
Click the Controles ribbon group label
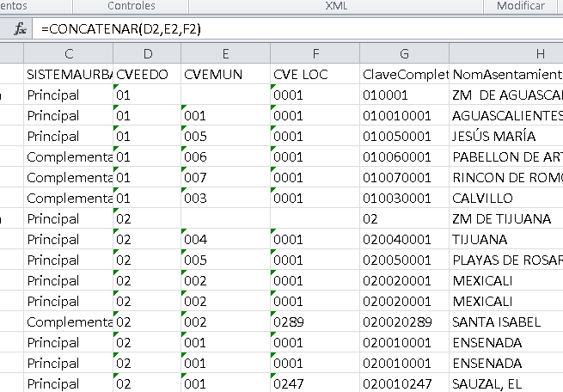(132, 6)
